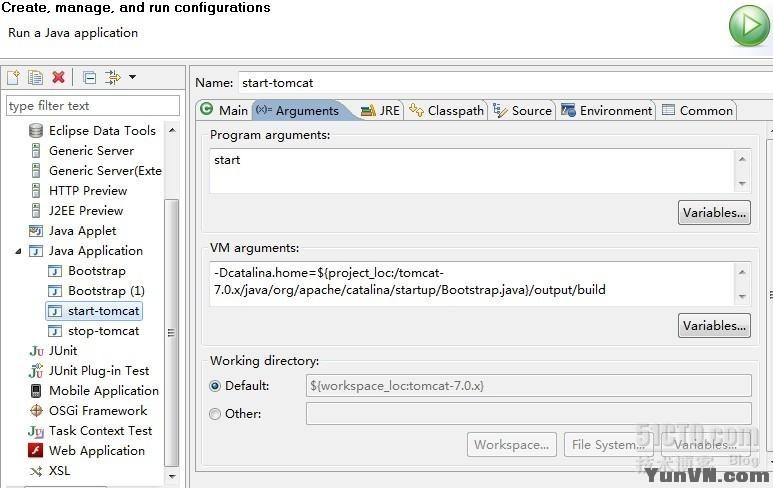Click the OSGi Framework icon
The height and width of the screenshot is (488, 773).
pos(36,411)
